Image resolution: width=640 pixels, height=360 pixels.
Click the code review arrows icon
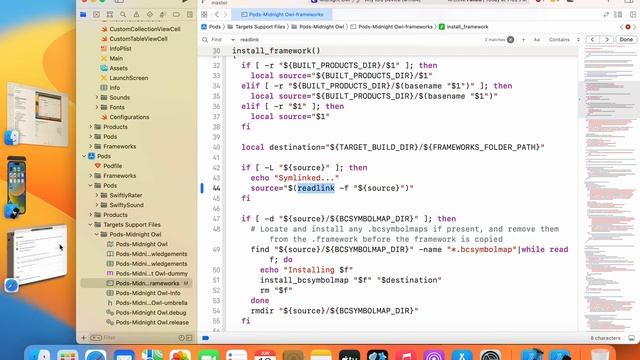[x=606, y=14]
